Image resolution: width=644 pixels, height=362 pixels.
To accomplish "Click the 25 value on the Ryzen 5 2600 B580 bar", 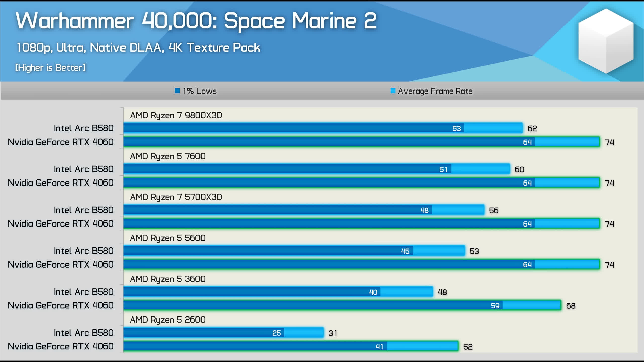I will pyautogui.click(x=277, y=333).
